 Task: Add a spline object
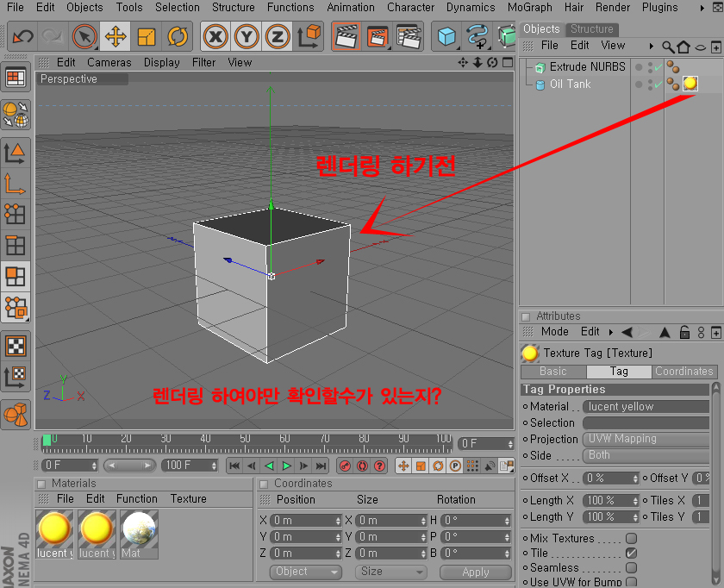(x=477, y=36)
